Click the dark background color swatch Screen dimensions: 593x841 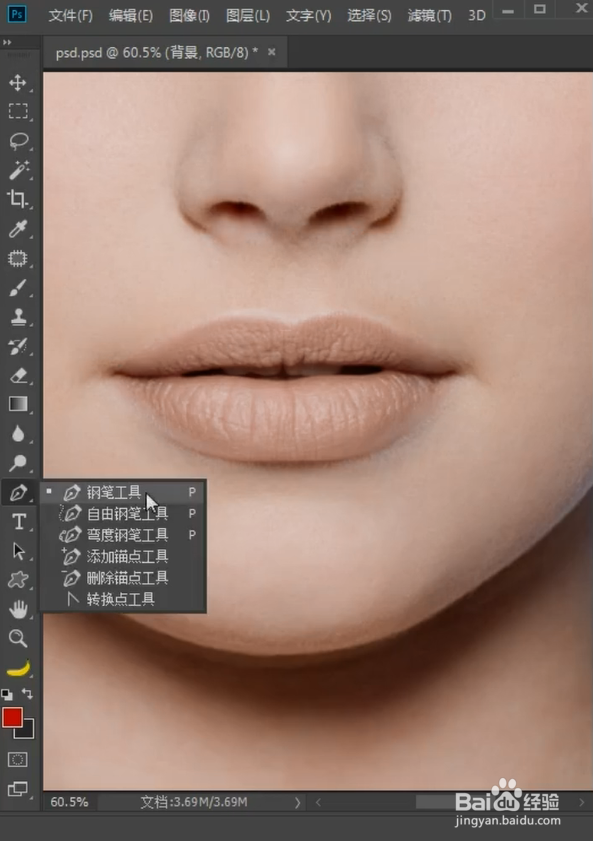(x=28, y=732)
